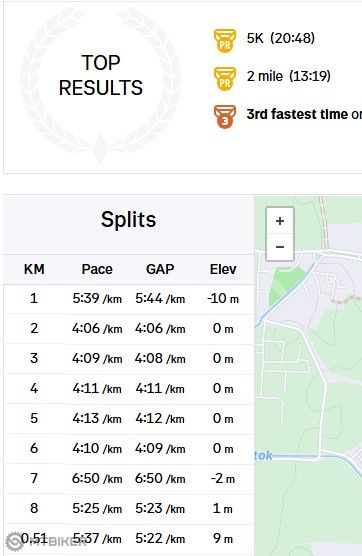Click the green park area on map
This screenshot has height=556, width=362.
(x=284, y=282)
